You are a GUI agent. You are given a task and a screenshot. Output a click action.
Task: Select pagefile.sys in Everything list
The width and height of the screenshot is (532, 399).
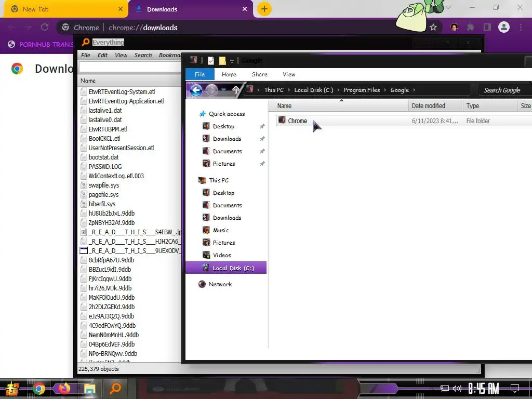click(103, 194)
